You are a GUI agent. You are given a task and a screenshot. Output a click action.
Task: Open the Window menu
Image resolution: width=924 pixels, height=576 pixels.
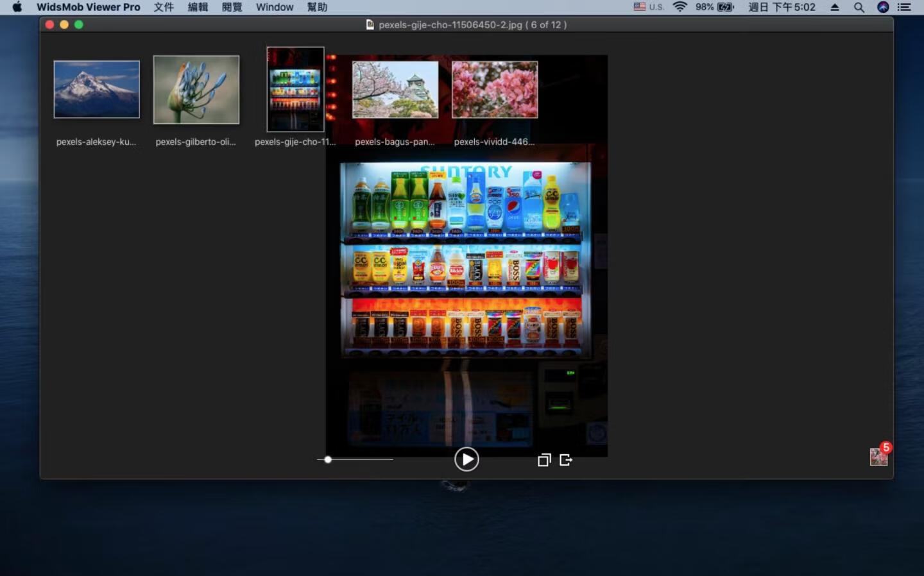[275, 7]
